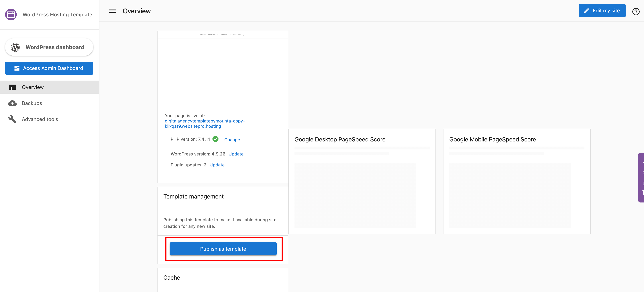Click Change next to PHP version

pos(232,140)
